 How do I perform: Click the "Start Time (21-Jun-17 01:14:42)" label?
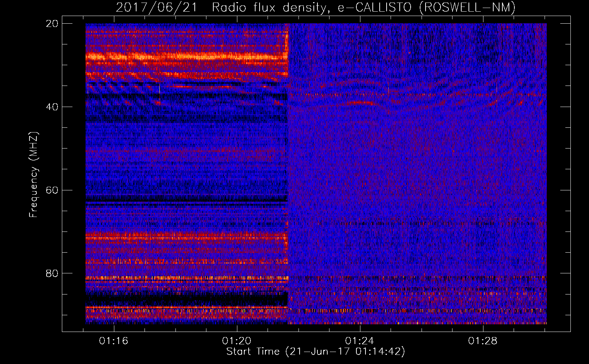(316, 352)
